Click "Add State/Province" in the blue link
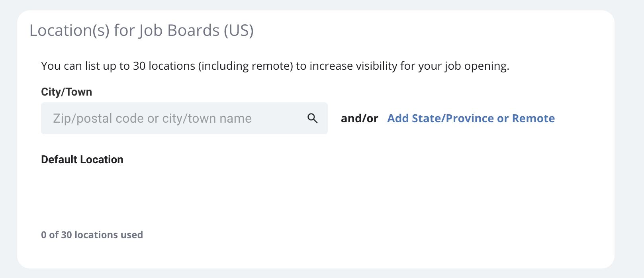The height and width of the screenshot is (278, 644). tap(441, 118)
